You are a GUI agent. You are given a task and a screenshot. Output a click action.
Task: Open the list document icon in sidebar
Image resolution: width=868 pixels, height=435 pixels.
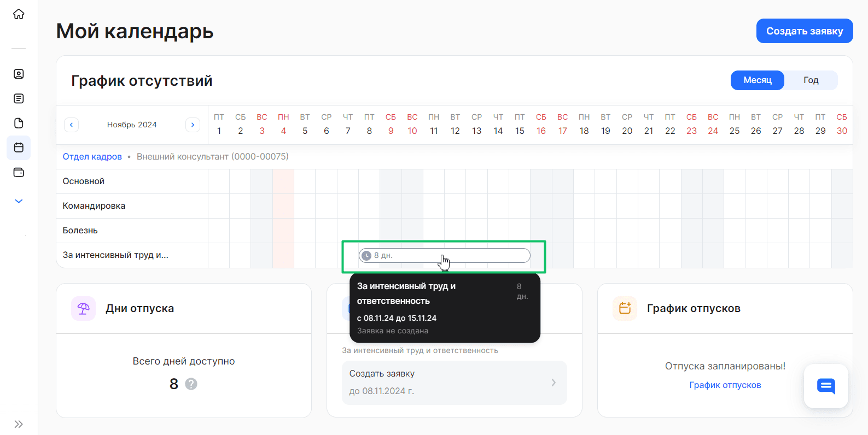pos(19,98)
